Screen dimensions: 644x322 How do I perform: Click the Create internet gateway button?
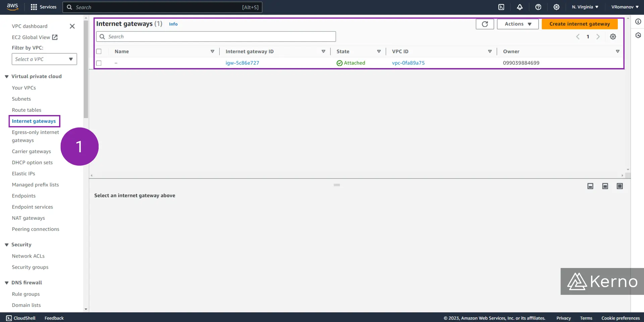point(579,24)
